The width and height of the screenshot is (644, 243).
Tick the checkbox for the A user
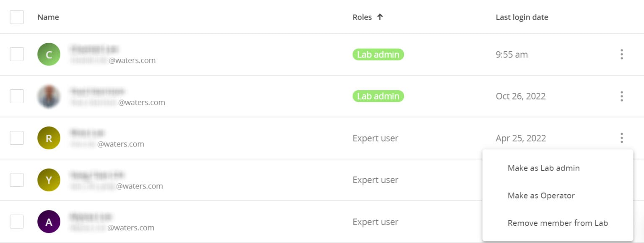[x=17, y=222]
